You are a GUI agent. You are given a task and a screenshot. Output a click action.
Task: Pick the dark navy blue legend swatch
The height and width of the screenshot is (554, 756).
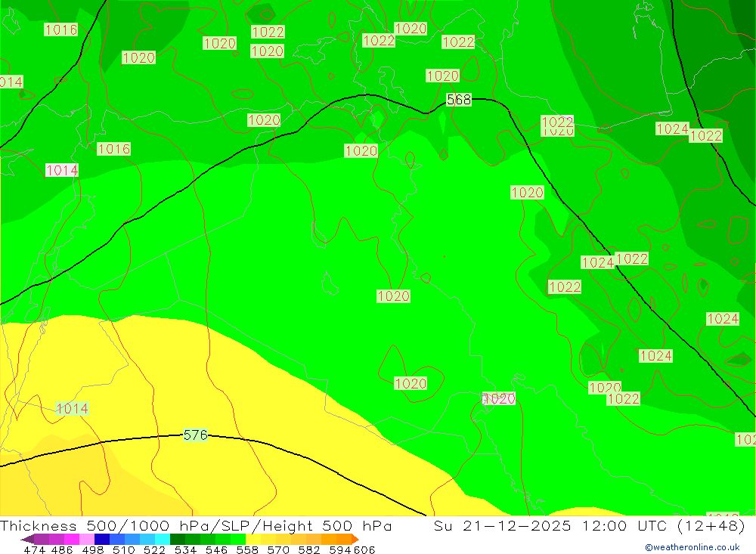pos(102,539)
